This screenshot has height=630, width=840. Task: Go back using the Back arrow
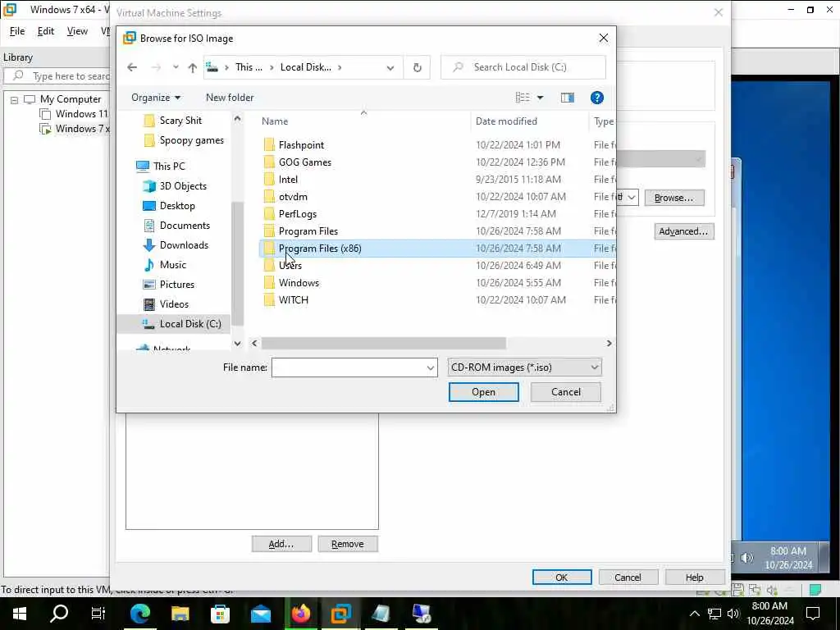point(132,67)
